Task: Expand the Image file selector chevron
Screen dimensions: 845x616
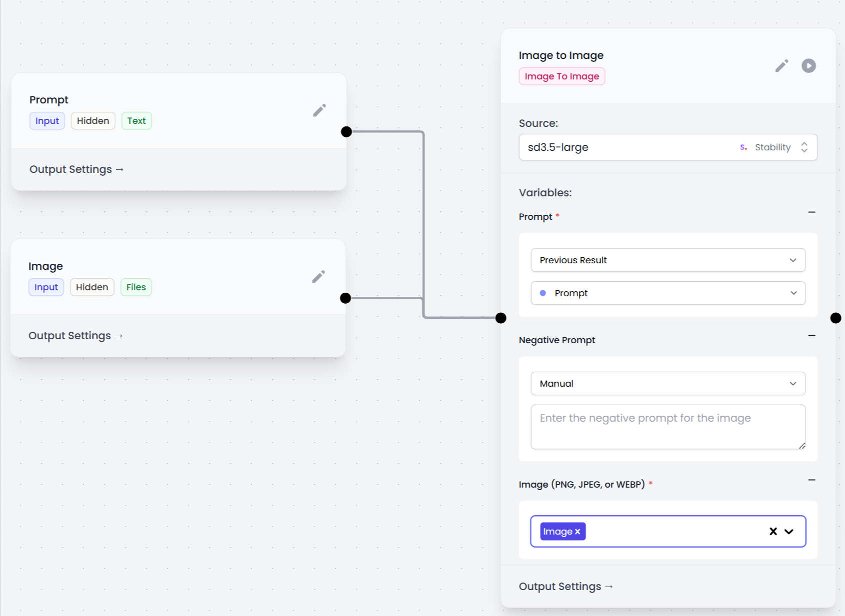Action: (x=789, y=532)
